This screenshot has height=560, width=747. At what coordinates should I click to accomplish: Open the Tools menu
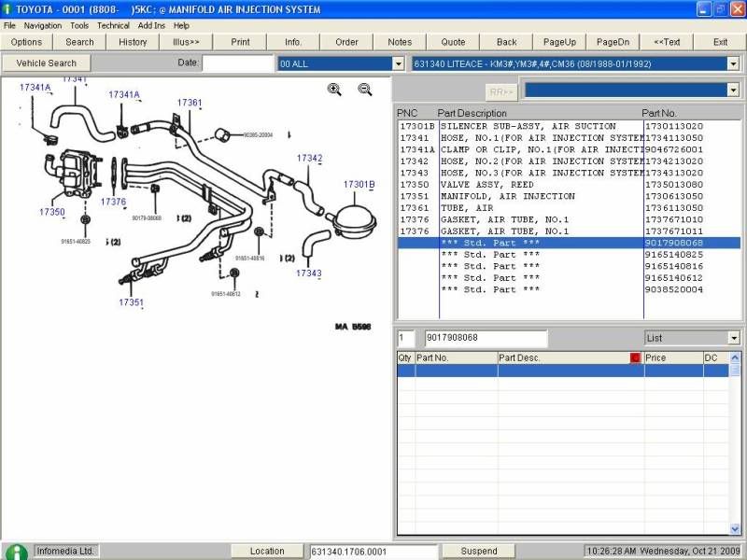click(79, 26)
